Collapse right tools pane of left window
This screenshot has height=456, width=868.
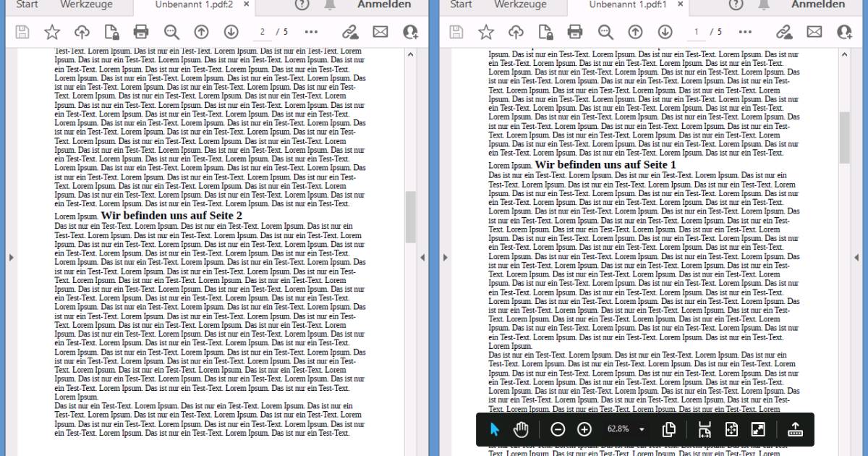(x=422, y=257)
